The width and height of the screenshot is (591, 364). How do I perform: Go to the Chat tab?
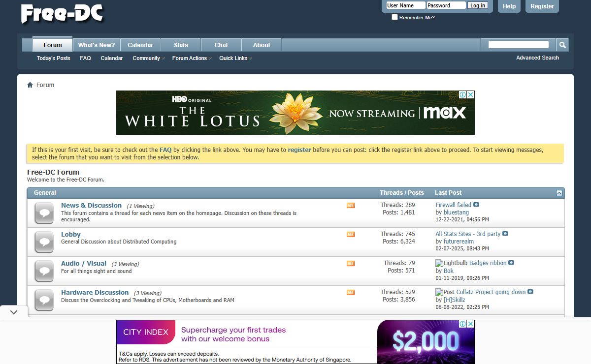[221, 45]
